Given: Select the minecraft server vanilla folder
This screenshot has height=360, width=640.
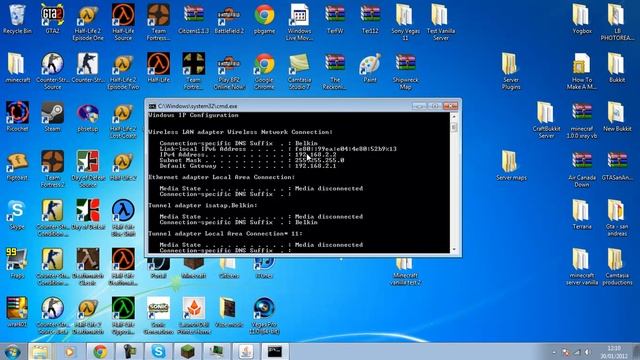Looking at the screenshot, I should tap(582, 268).
